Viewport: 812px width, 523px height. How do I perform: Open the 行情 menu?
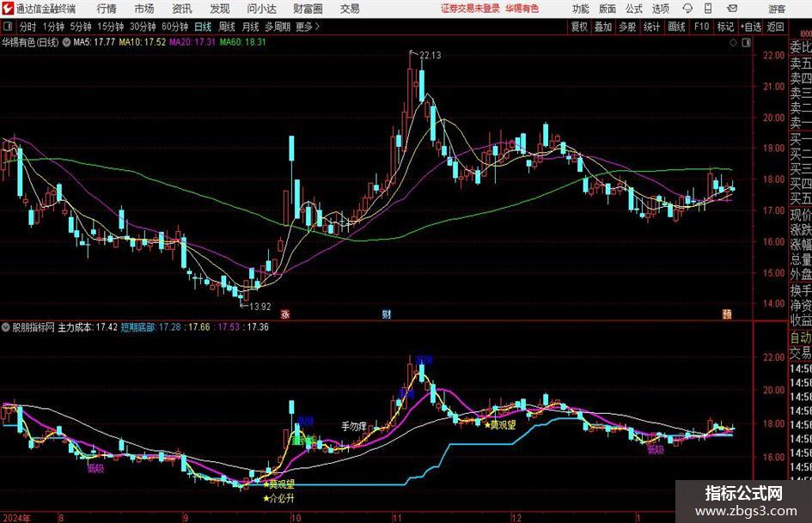coord(107,9)
